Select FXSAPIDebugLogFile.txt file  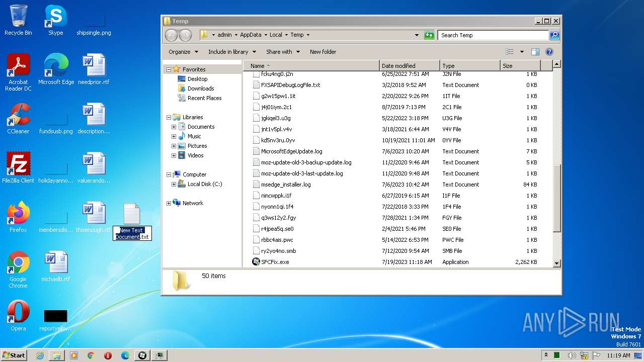tap(290, 85)
